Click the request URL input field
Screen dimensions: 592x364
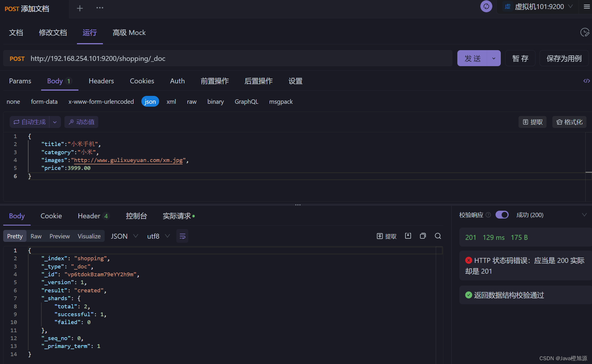point(239,58)
